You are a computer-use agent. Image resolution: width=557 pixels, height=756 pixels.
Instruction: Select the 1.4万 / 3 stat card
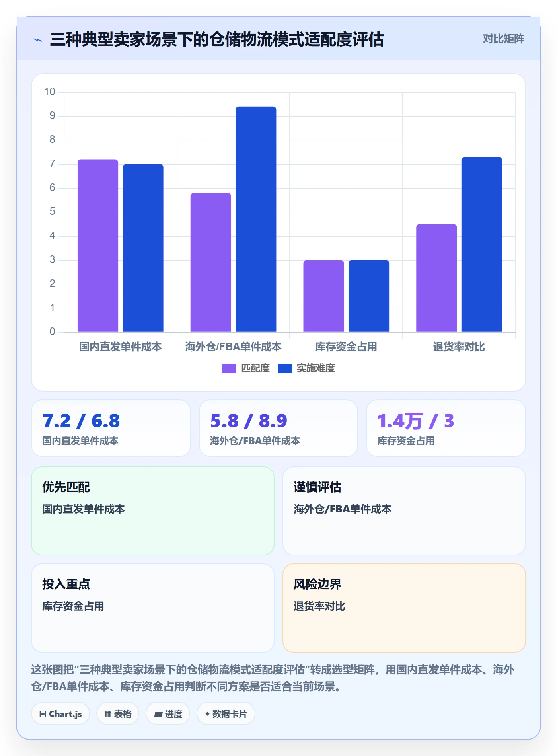coord(446,428)
